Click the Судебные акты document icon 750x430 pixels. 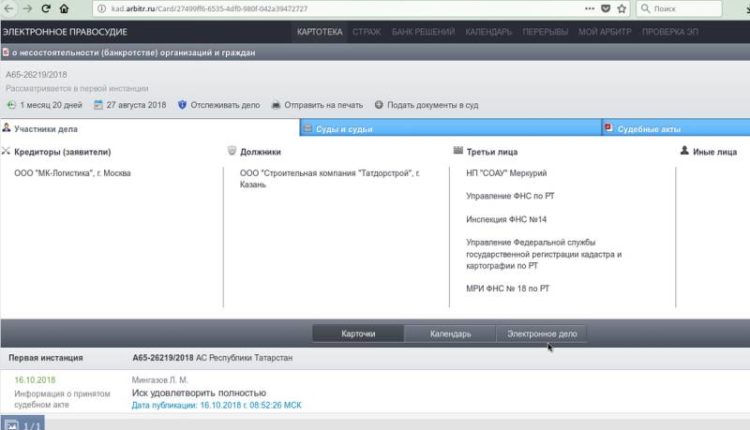coord(608,128)
